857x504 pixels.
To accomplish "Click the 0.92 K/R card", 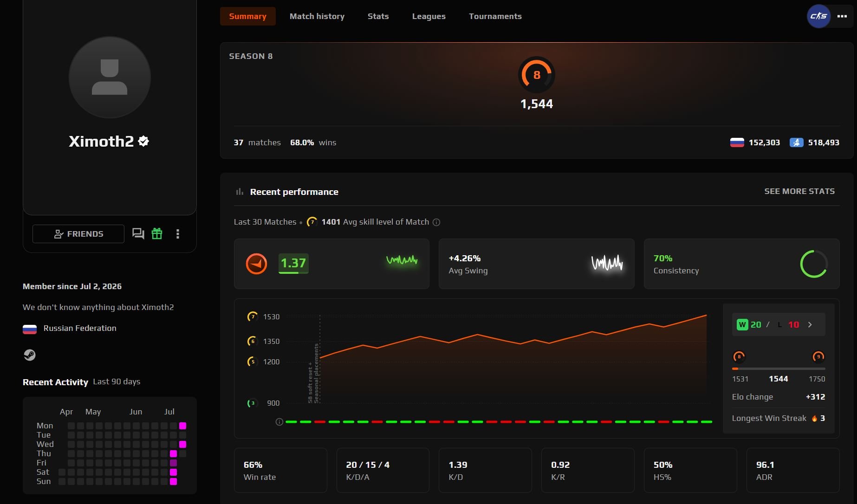I will (x=588, y=470).
